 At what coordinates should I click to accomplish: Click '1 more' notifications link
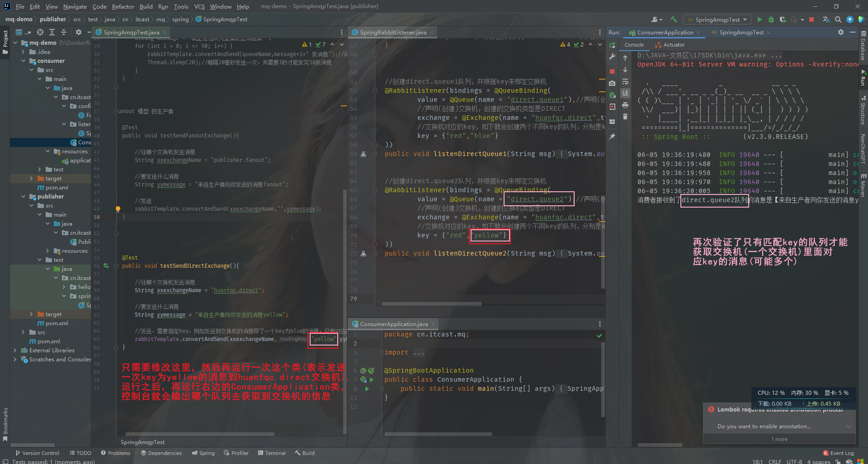click(779, 439)
